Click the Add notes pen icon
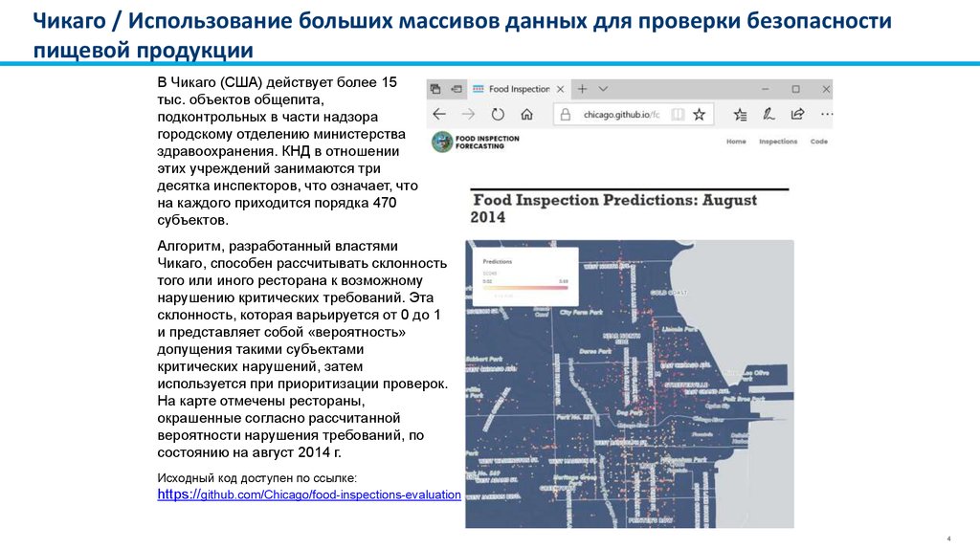The width and height of the screenshot is (980, 549). (x=768, y=115)
